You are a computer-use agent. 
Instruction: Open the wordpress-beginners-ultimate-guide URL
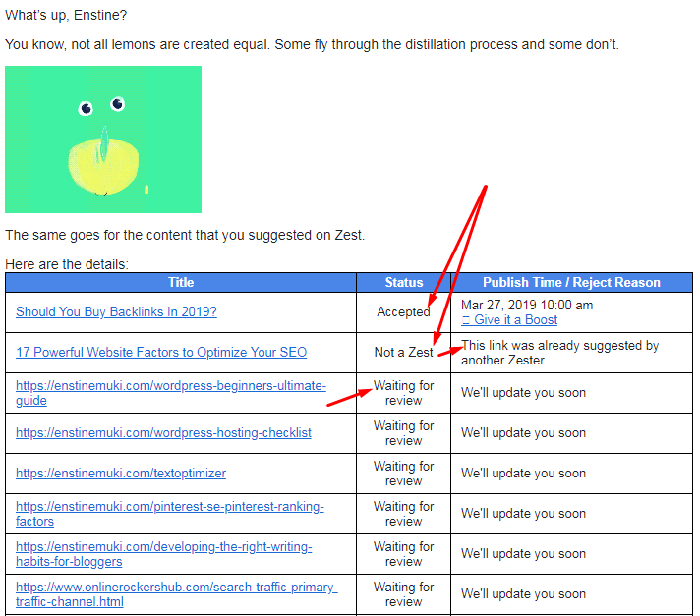171,393
